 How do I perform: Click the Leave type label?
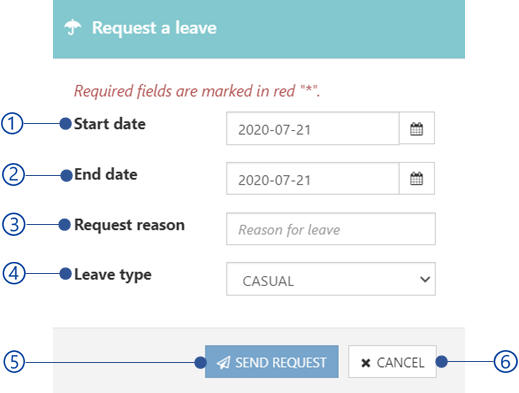(x=113, y=275)
